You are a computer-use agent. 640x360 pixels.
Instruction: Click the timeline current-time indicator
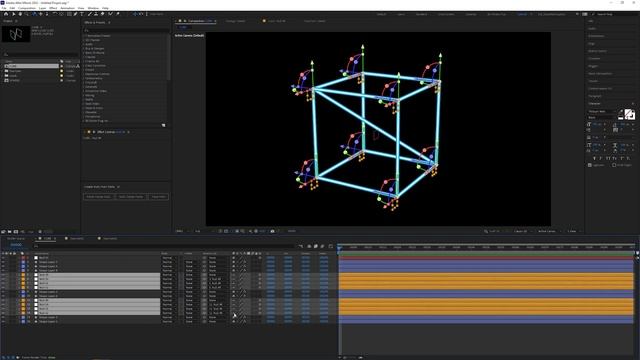[x=339, y=247]
